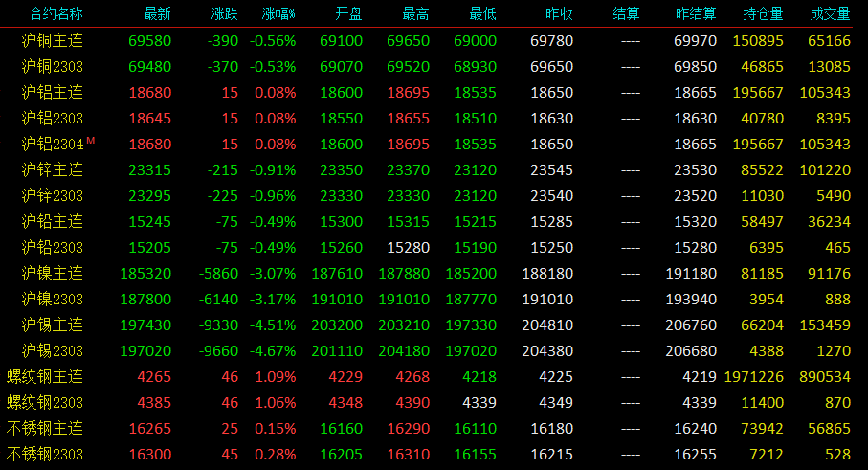The image size is (868, 470).
Task: Sort by 涨跌 column header
Action: pos(224,13)
